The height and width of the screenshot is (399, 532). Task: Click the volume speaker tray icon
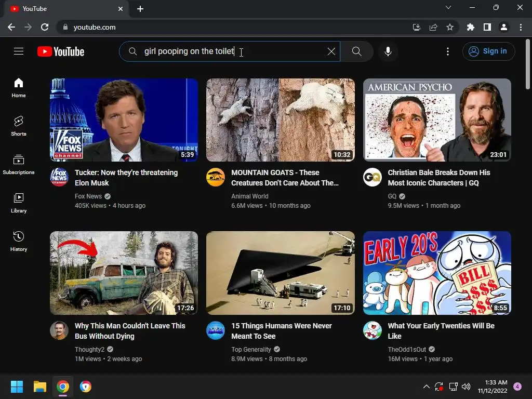coord(466,387)
